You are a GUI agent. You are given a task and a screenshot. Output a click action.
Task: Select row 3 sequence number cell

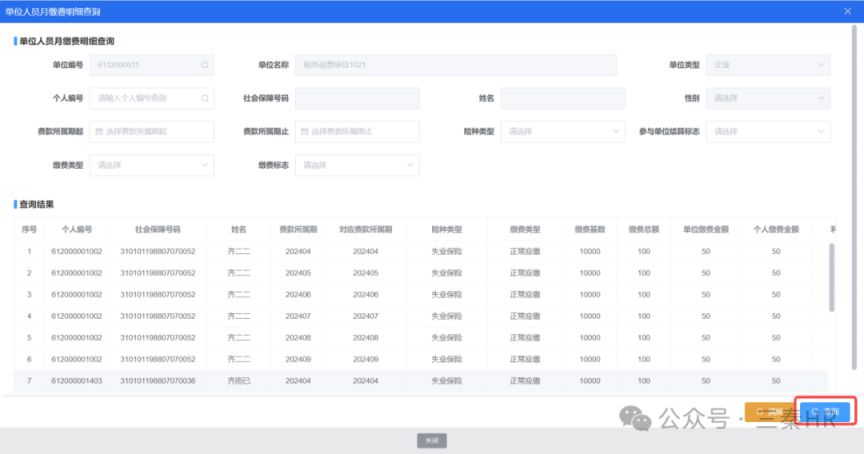point(29,294)
